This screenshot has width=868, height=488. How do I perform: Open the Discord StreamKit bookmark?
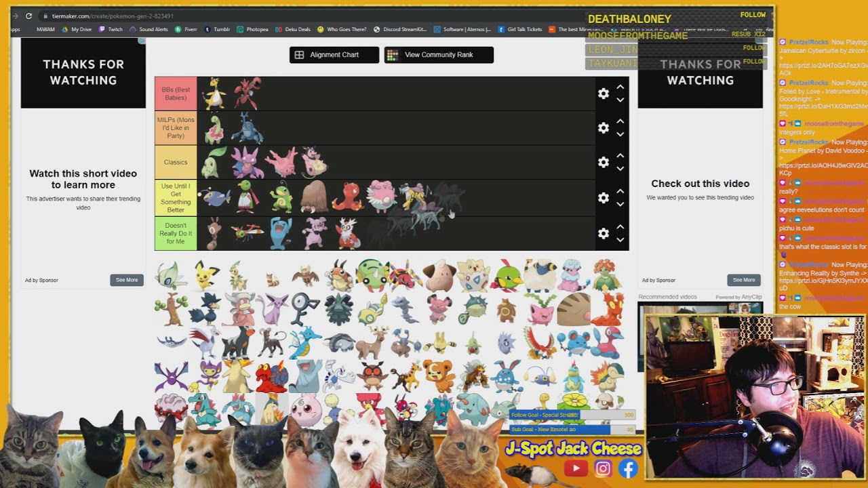(x=400, y=29)
